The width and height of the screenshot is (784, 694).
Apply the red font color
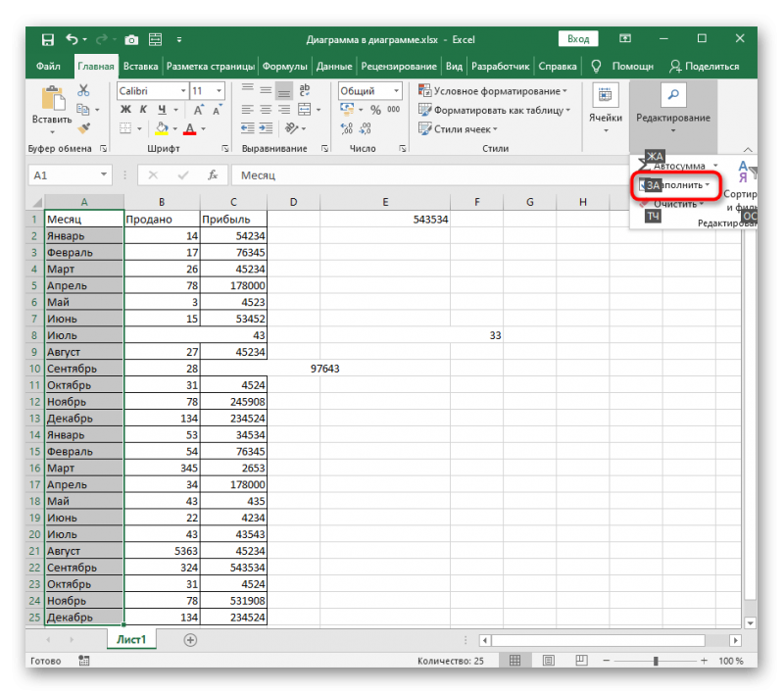(189, 128)
